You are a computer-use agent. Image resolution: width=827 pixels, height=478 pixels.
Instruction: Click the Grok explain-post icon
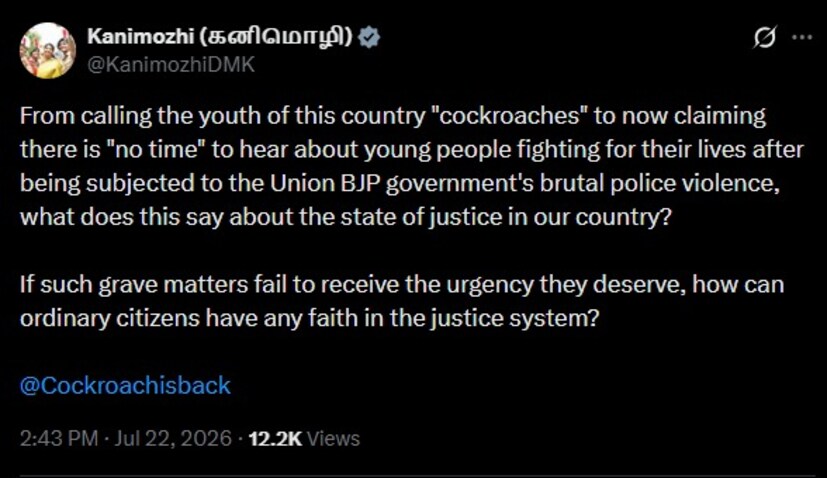pyautogui.click(x=765, y=37)
